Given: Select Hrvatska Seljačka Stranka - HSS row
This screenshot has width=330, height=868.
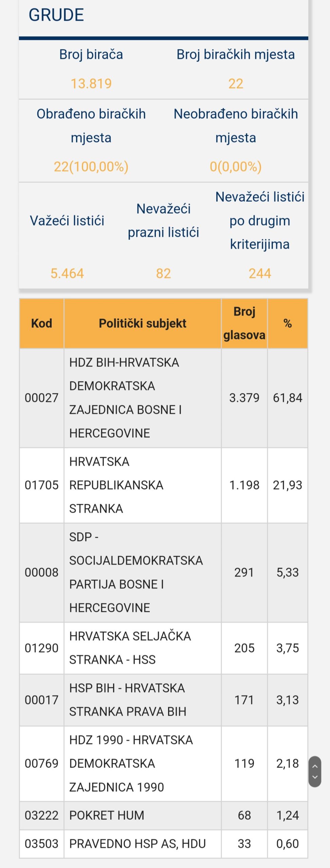Looking at the screenshot, I should coord(164,648).
